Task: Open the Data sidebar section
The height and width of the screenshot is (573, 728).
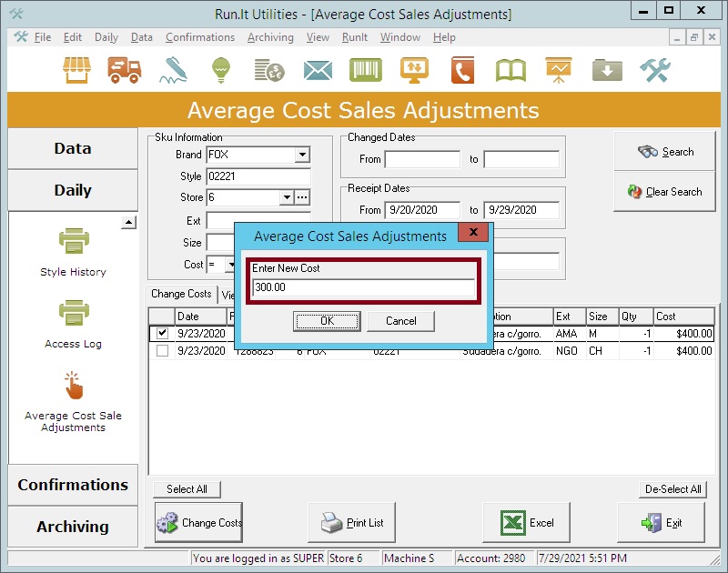Action: click(73, 148)
